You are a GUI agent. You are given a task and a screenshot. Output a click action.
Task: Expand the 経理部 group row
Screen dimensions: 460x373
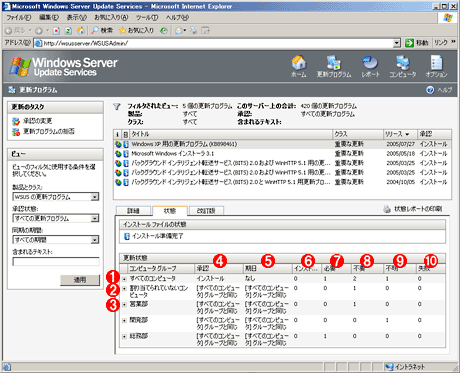(x=124, y=336)
